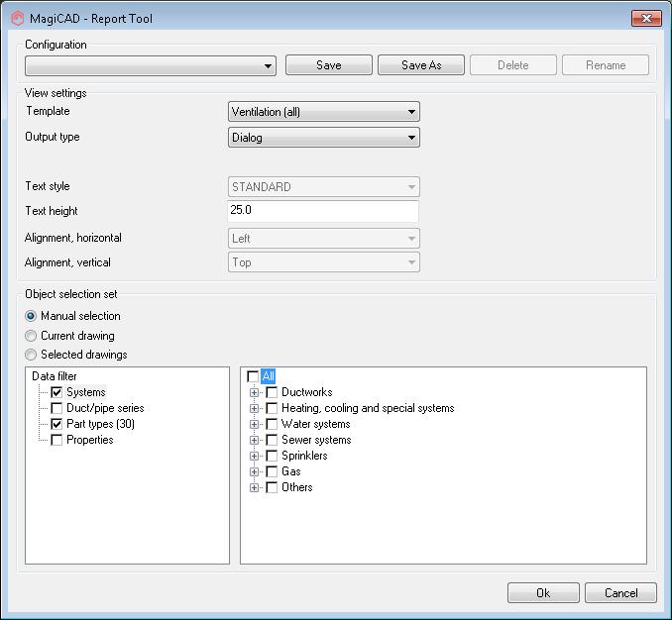The image size is (672, 620).
Task: Expand the Others tree node
Action: 254,487
